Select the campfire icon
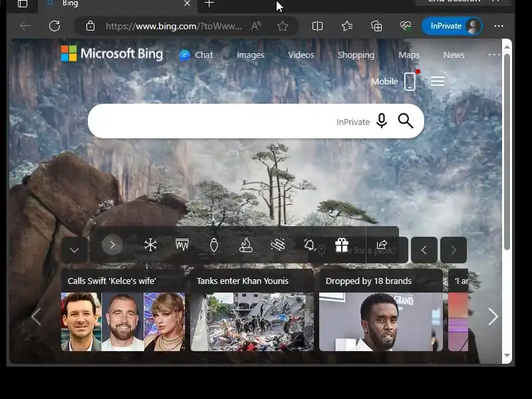This screenshot has width=532, height=399. tap(245, 245)
